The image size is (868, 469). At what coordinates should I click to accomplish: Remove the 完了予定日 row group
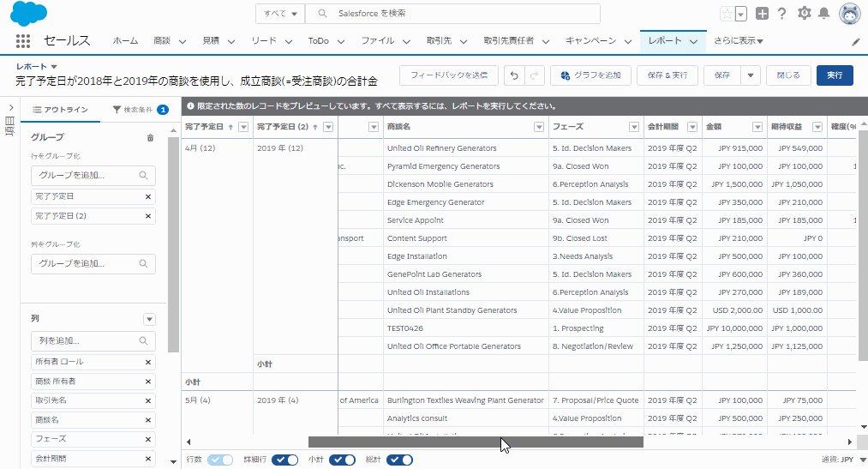click(147, 196)
